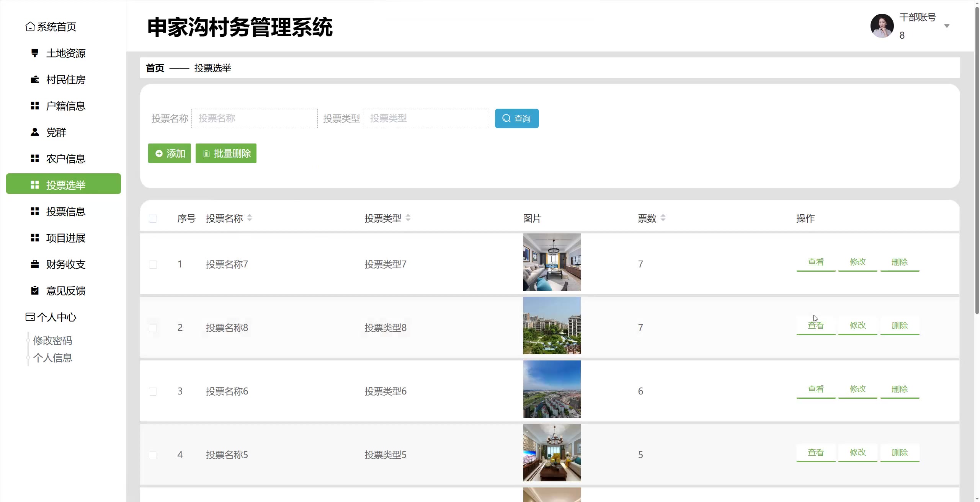Toggle the select-all checkbox in table header
Viewport: 980px width, 502px height.
click(x=153, y=218)
